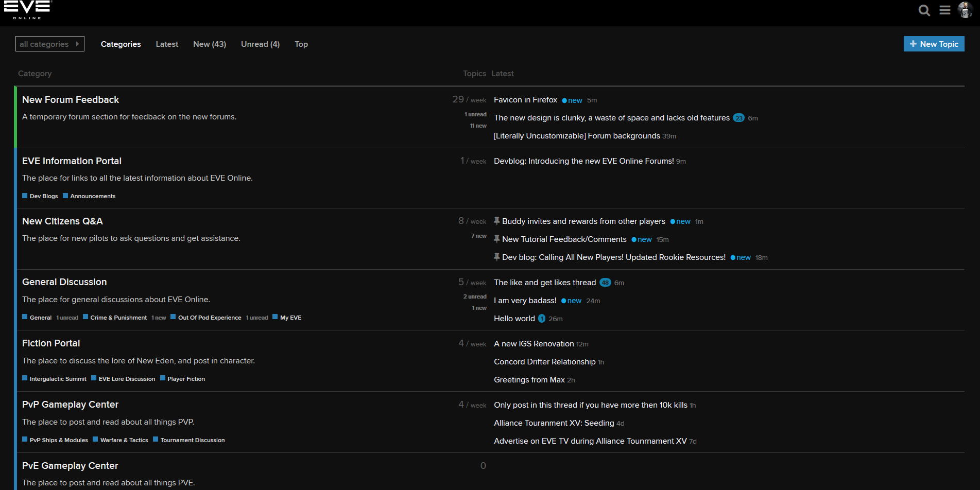Open the New Forum Feedback category
Image resolution: width=980 pixels, height=490 pixels.
(x=71, y=100)
